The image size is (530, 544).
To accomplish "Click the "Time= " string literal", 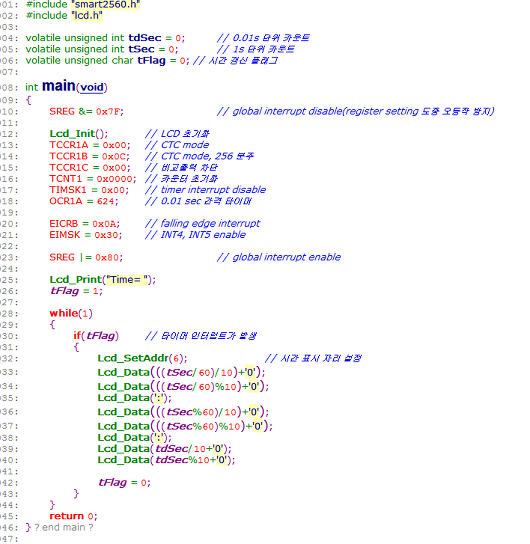I will [x=128, y=280].
